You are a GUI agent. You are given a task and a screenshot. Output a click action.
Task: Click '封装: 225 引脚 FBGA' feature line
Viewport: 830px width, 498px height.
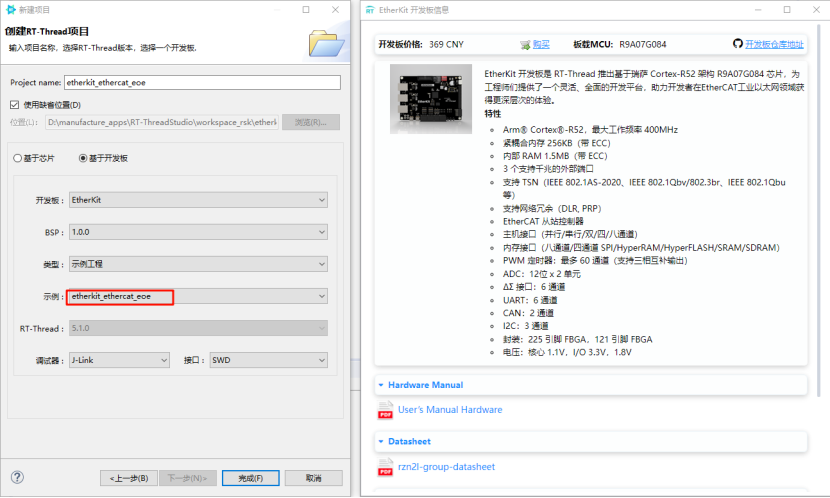(578, 339)
